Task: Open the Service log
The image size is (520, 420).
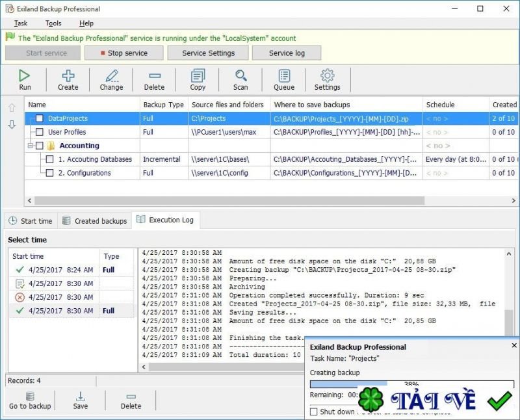Action: click(287, 53)
